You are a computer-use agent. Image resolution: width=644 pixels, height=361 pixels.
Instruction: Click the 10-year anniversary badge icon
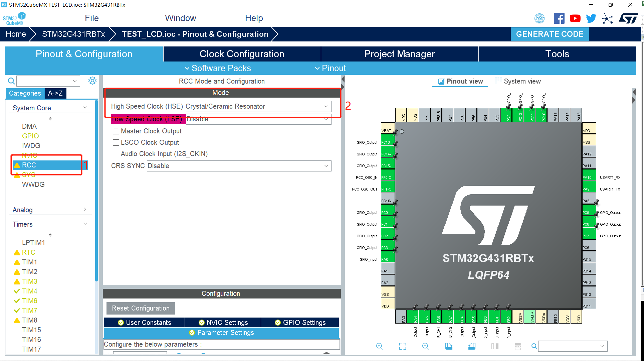point(540,18)
